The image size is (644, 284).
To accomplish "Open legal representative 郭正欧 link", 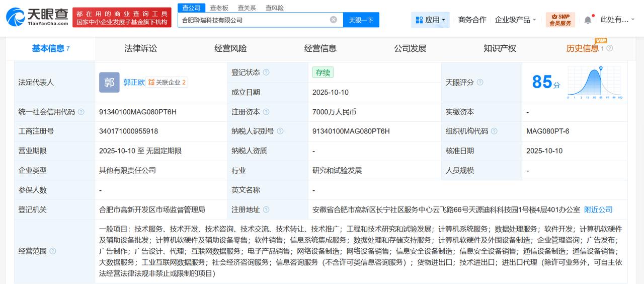I will (x=134, y=82).
